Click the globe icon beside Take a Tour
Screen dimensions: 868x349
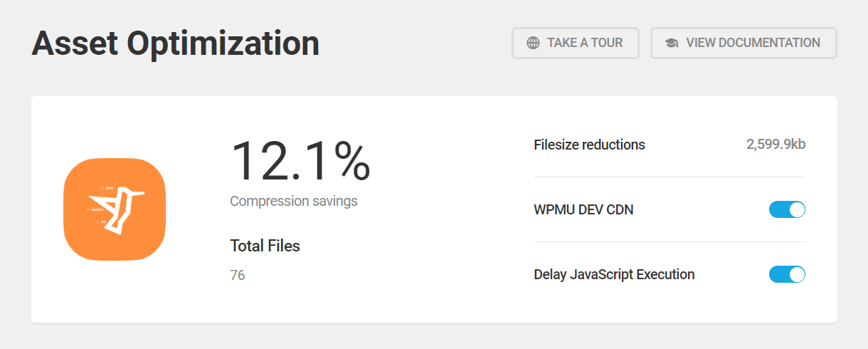(533, 43)
